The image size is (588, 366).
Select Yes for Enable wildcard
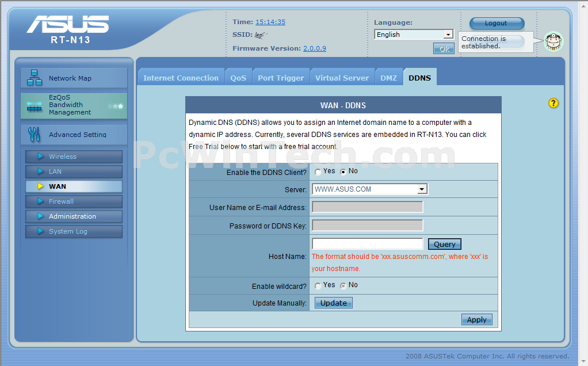coord(318,286)
